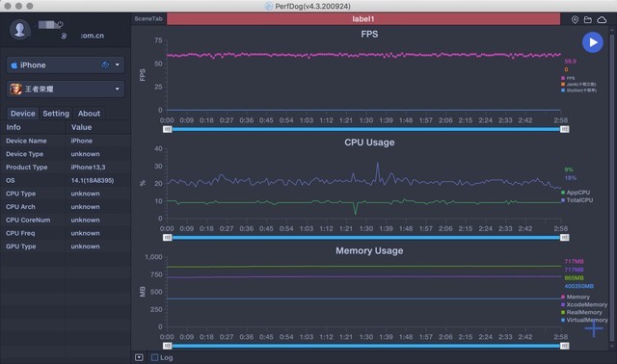Select the label1 scene bar
Viewport: 617px width, 364px height.
point(363,19)
